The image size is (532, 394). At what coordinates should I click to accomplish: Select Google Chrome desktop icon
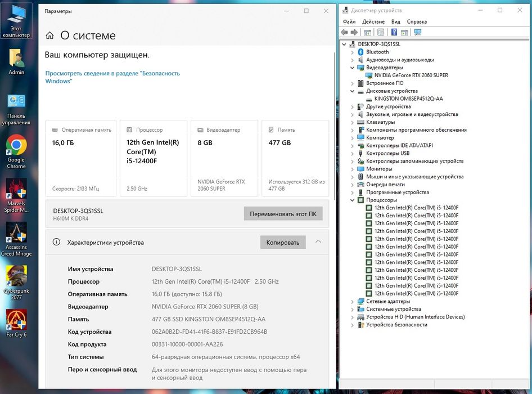tap(16, 152)
